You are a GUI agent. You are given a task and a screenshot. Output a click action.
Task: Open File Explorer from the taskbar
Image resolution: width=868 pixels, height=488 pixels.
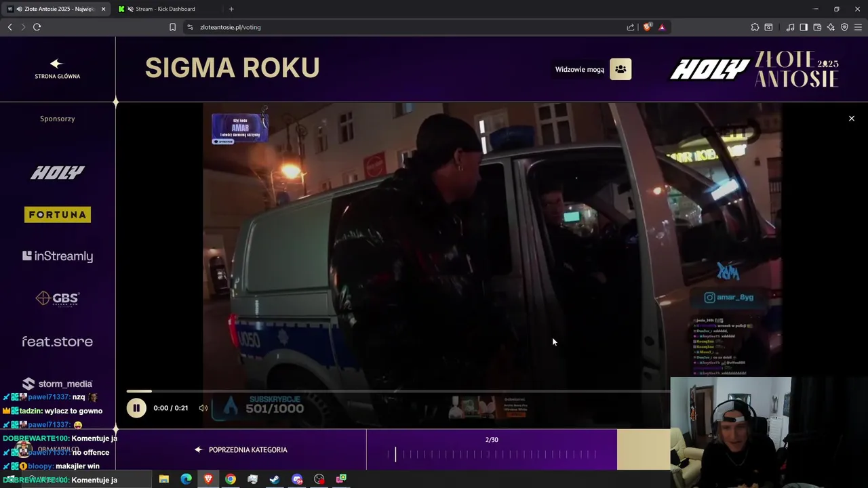[x=163, y=479]
